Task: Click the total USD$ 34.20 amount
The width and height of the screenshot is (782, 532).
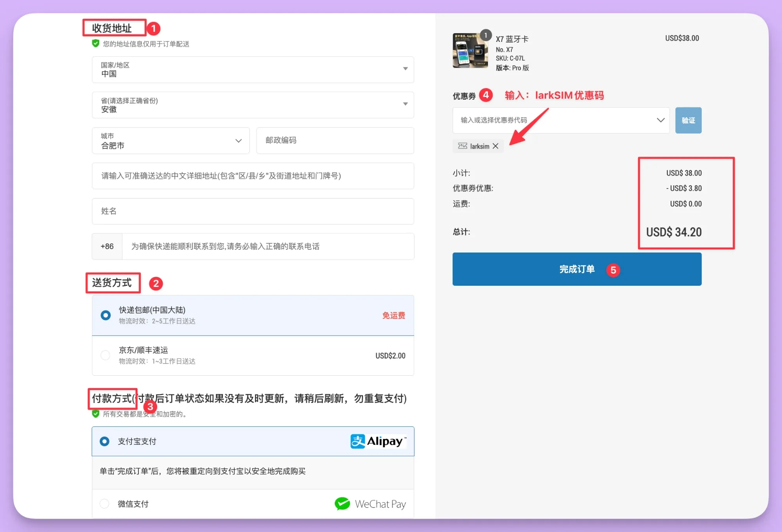Action: pos(674,232)
